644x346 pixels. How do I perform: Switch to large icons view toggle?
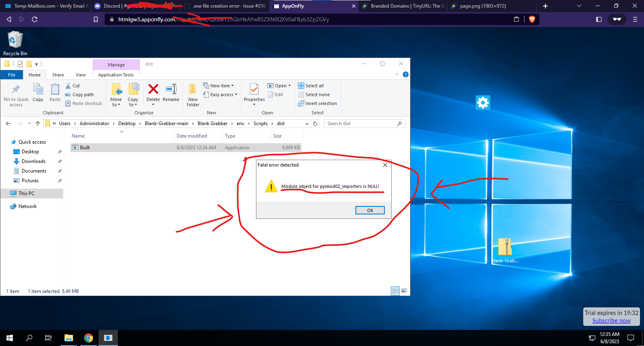click(x=404, y=291)
